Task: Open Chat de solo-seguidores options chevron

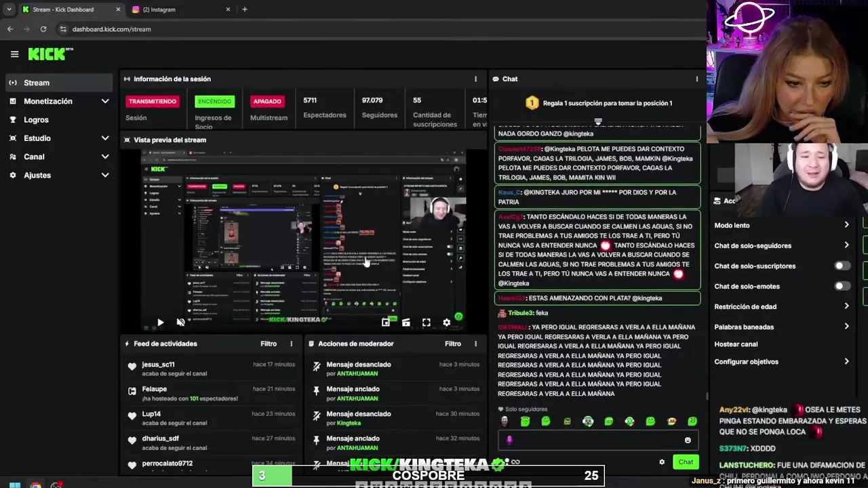Action: [846, 245]
